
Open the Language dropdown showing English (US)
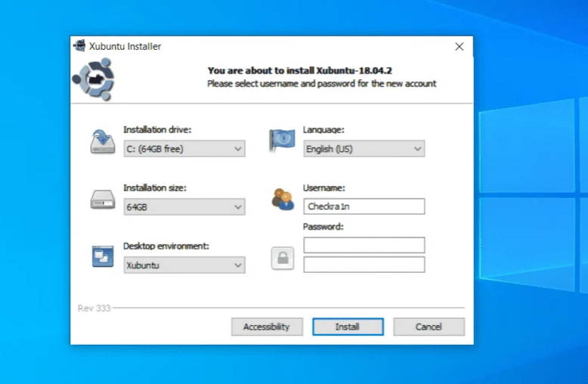point(364,148)
